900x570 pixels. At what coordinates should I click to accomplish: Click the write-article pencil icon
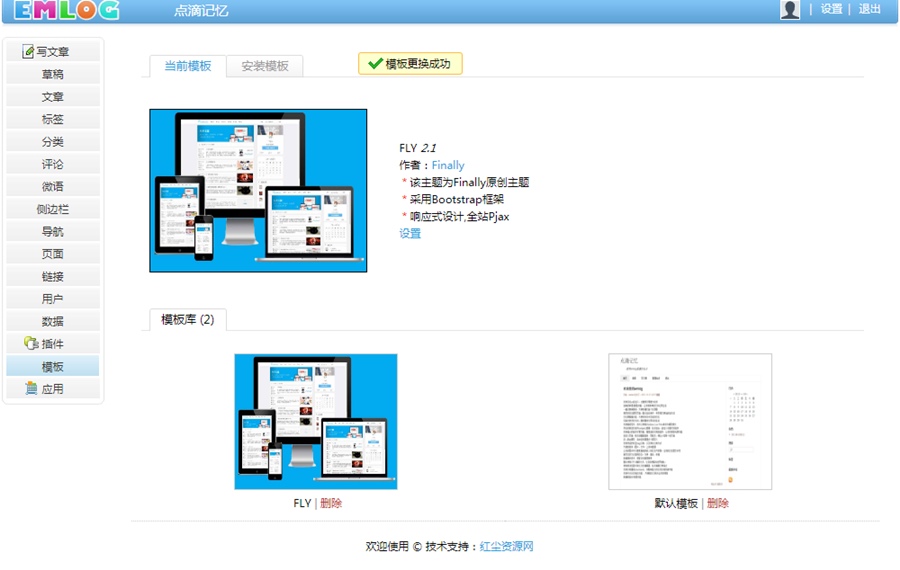(x=28, y=52)
